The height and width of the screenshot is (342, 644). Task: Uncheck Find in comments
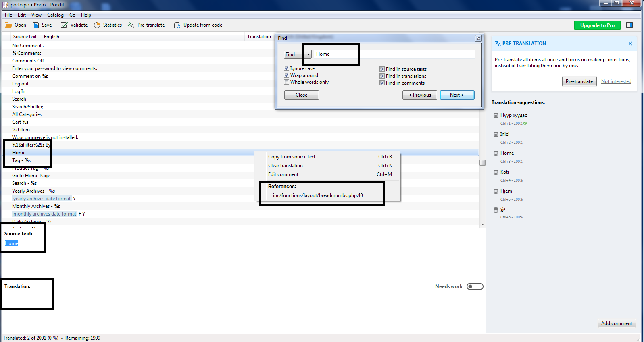tap(382, 83)
